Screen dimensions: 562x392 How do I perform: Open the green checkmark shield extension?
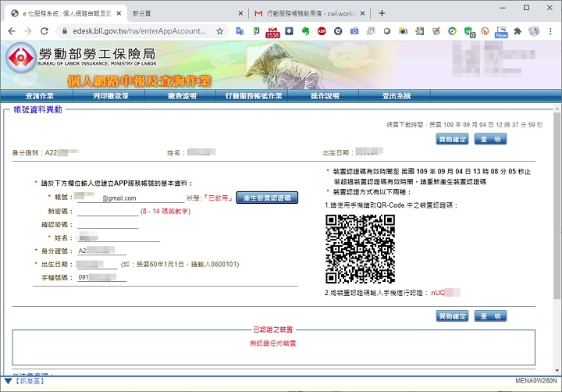469,32
